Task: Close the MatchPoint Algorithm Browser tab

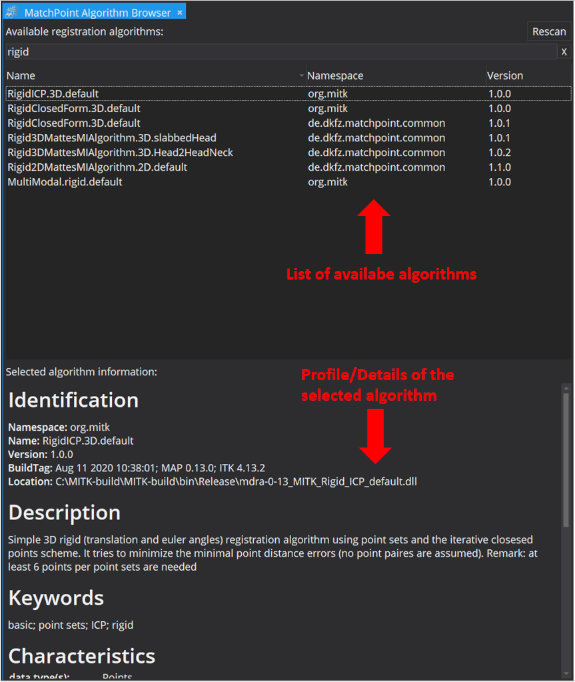Action: [180, 13]
